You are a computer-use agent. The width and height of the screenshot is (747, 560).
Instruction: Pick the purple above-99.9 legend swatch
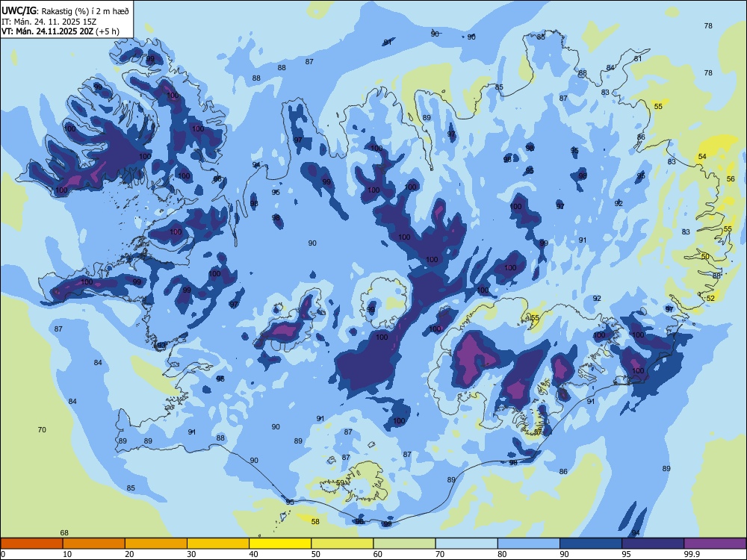715,544
